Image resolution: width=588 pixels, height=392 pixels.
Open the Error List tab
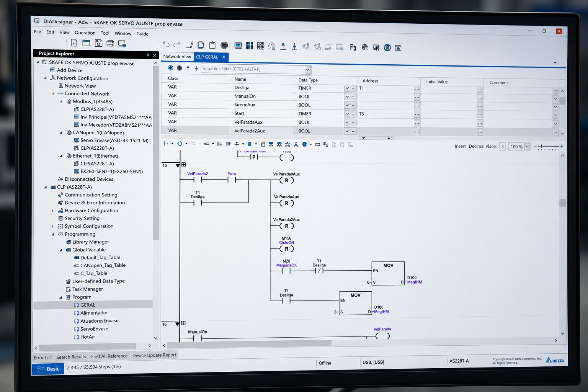pos(43,358)
